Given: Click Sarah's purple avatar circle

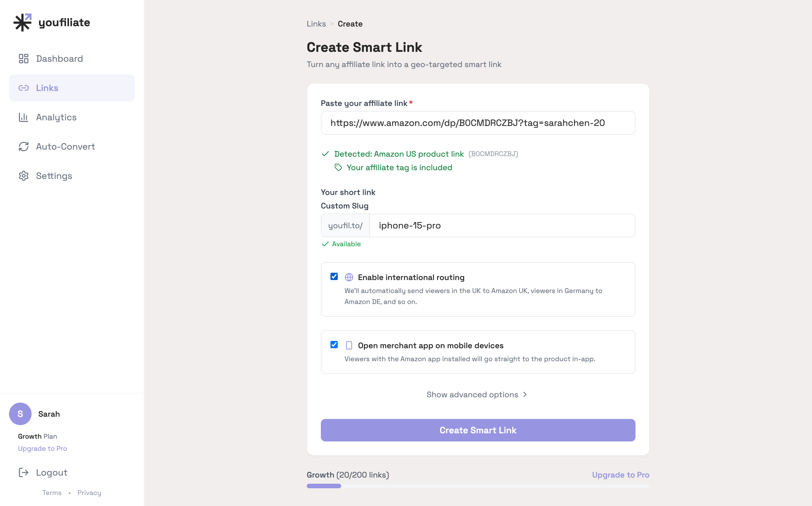Looking at the screenshot, I should pos(20,414).
